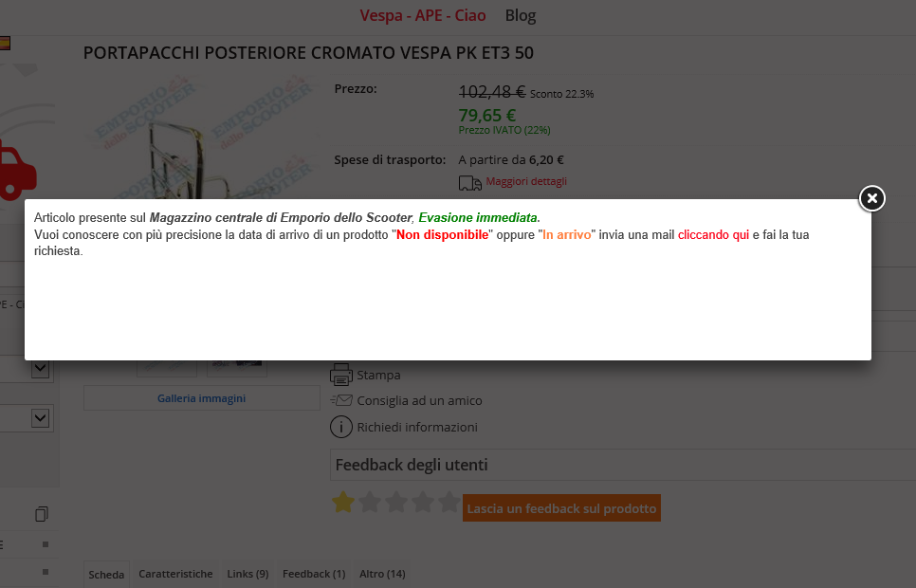The height and width of the screenshot is (588, 916).
Task: Click the red car icon on the left
Action: coord(16,173)
